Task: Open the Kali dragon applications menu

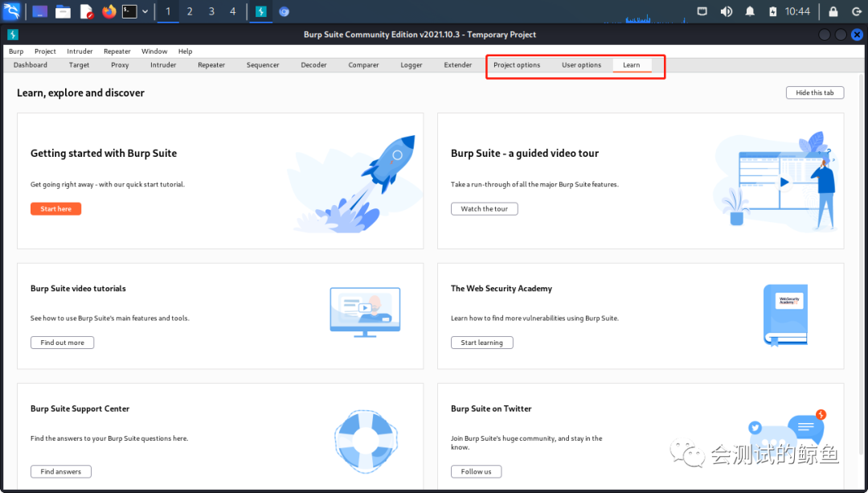Action: click(11, 11)
